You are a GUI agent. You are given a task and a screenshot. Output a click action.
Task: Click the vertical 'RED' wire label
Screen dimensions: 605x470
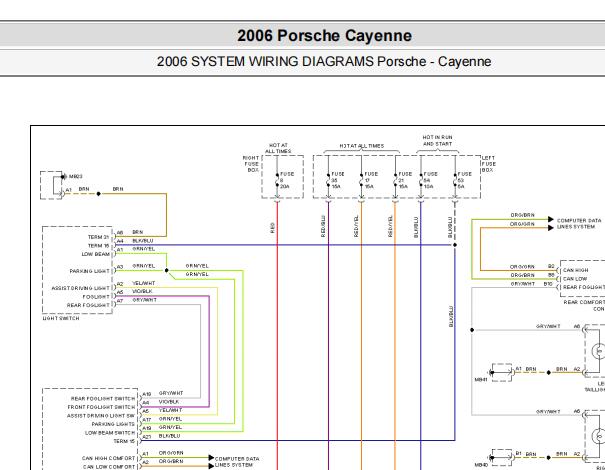[272, 228]
